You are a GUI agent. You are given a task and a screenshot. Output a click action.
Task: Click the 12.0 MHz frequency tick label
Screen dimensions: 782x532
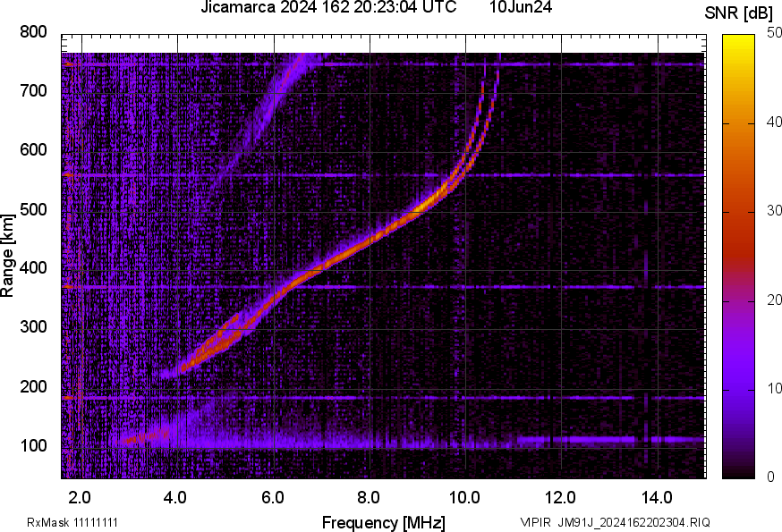(x=560, y=497)
